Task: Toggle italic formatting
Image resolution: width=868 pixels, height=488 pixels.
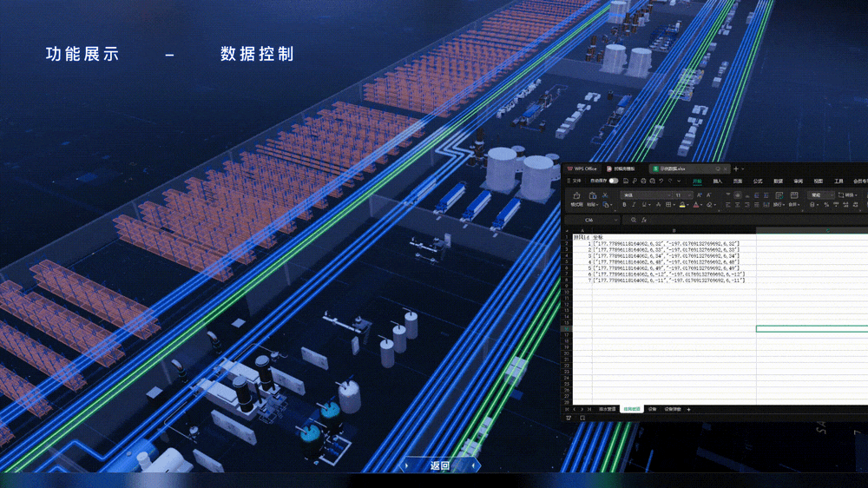Action: click(x=634, y=205)
